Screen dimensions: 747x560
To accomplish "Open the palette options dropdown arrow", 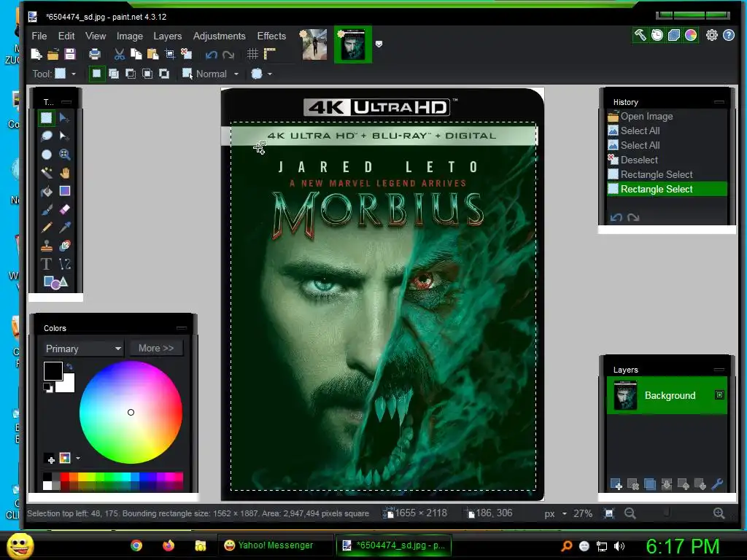I will pyautogui.click(x=78, y=458).
